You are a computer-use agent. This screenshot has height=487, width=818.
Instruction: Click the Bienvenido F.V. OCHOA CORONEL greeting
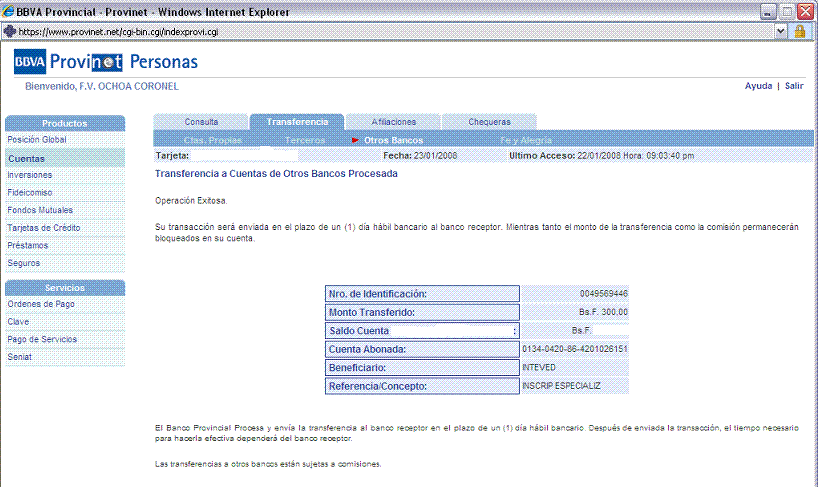[102, 87]
